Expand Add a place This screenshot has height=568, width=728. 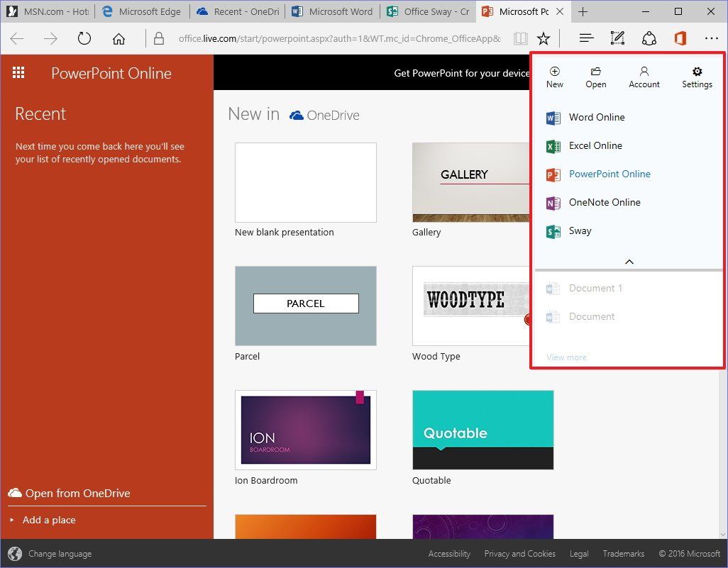[x=48, y=520]
